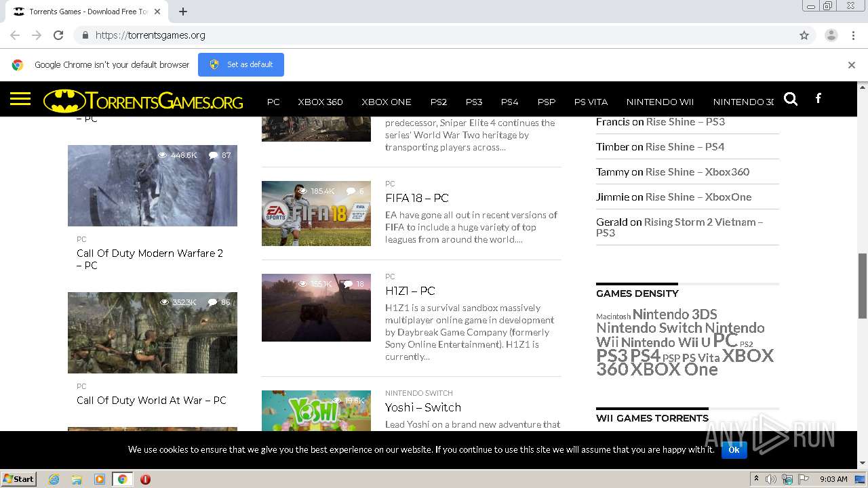Image resolution: width=868 pixels, height=488 pixels.
Task: Click Set as default button
Action: click(241, 64)
